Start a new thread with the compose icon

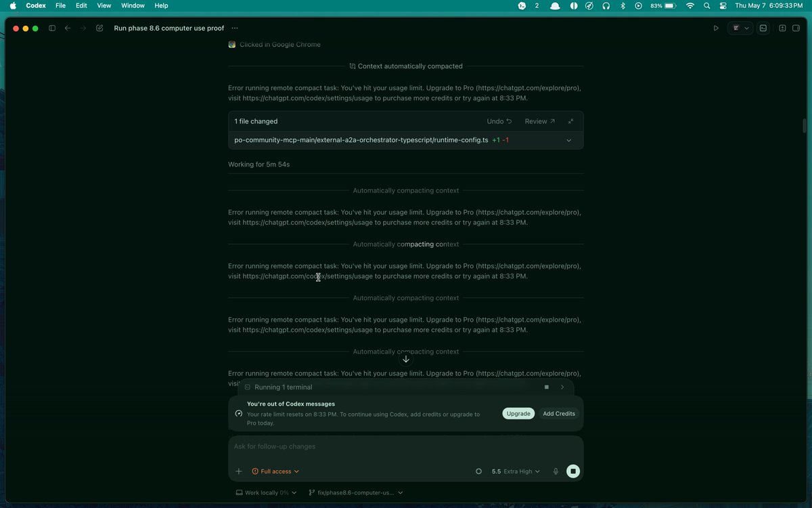99,28
